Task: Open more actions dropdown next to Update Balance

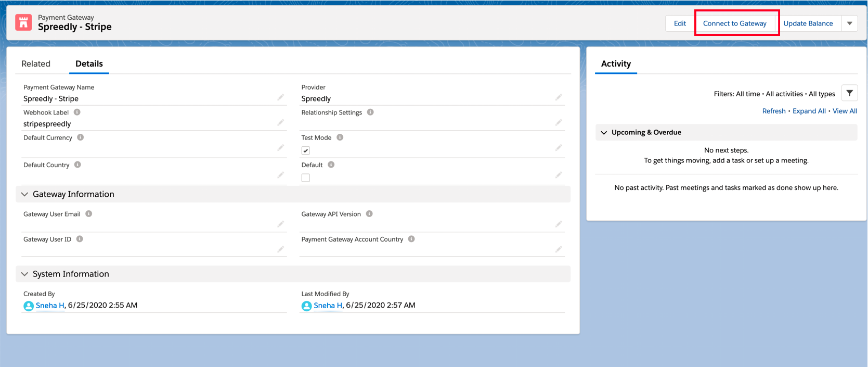Action: click(x=849, y=23)
